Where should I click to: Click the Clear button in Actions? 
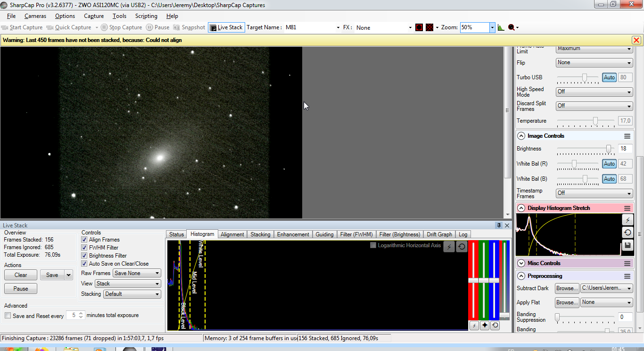(x=21, y=275)
